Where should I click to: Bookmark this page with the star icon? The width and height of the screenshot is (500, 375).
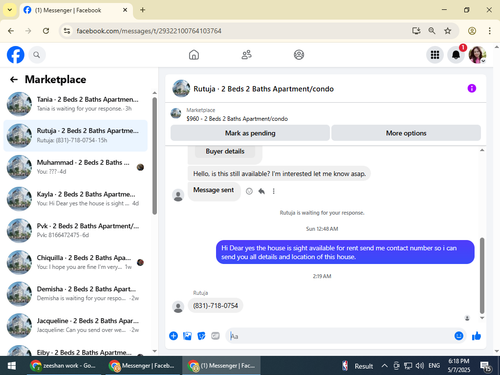pyautogui.click(x=448, y=31)
